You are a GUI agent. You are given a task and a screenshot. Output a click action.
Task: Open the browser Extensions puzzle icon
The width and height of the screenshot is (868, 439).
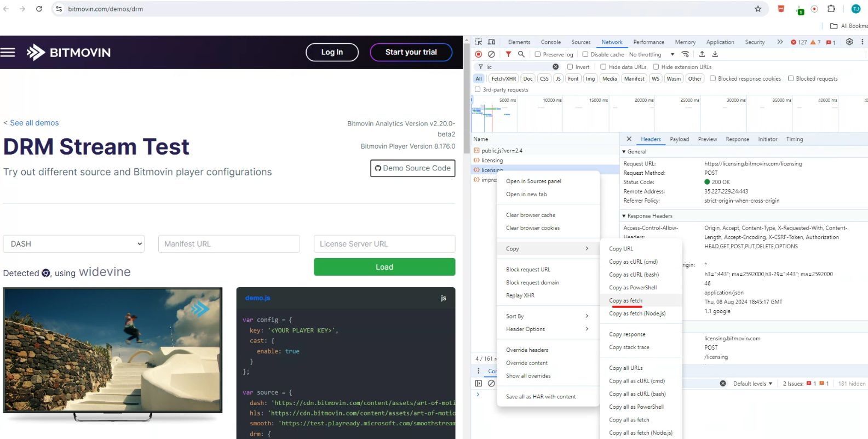[x=831, y=9]
